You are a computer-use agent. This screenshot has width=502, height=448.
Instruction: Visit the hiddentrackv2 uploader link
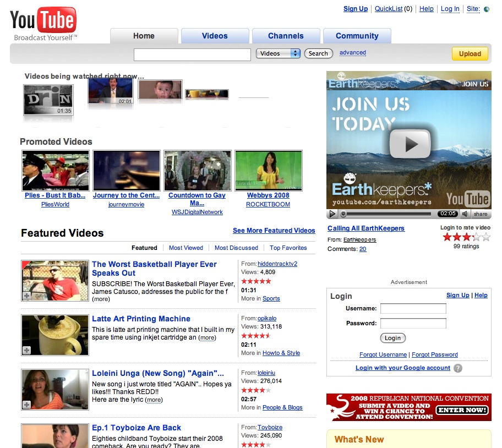tap(277, 264)
